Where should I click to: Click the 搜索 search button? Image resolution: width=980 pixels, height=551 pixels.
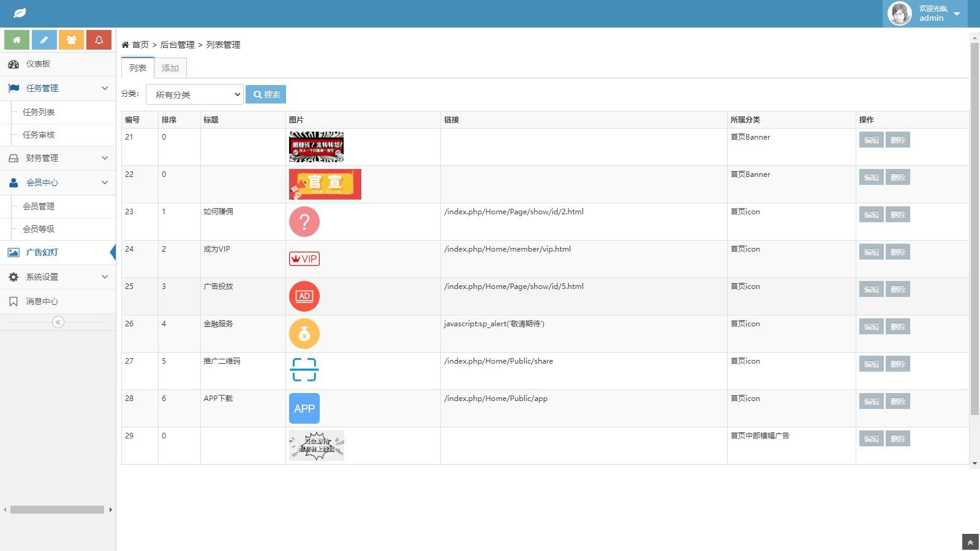pos(266,94)
